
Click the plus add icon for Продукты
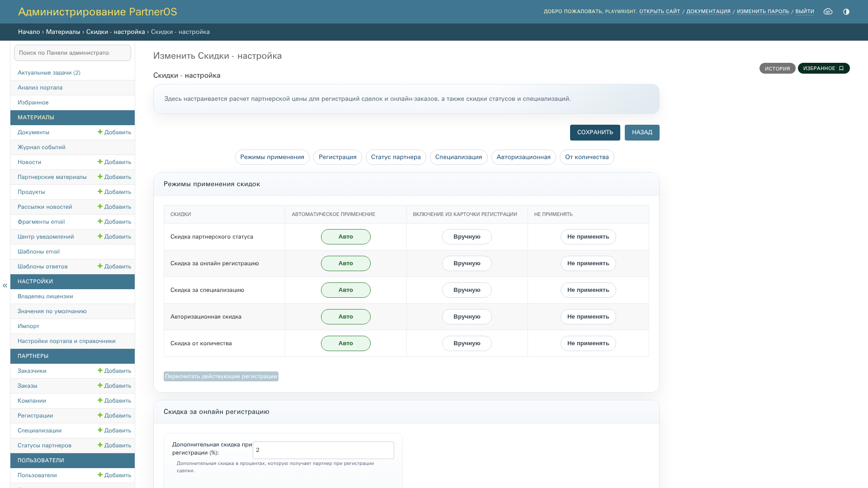[100, 192]
